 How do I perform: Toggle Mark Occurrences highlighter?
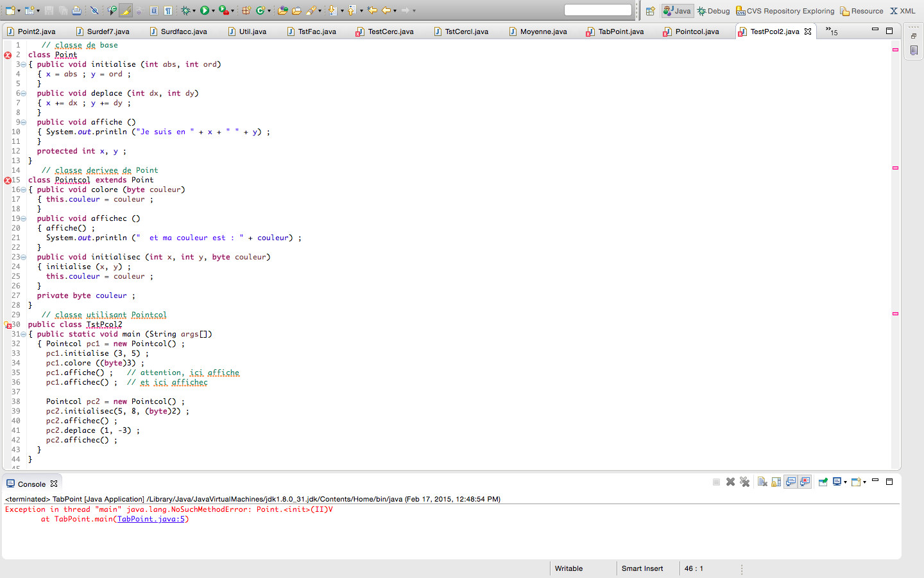point(126,10)
